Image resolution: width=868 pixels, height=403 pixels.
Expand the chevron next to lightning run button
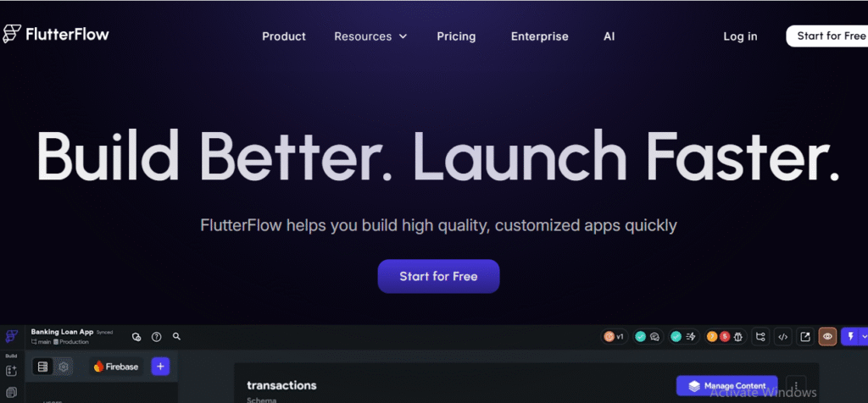point(864,337)
